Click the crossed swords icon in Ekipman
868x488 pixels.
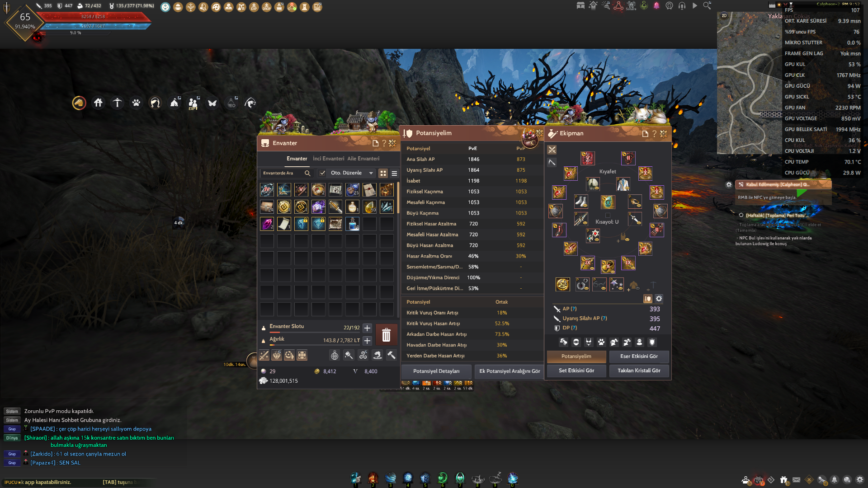[x=552, y=150]
